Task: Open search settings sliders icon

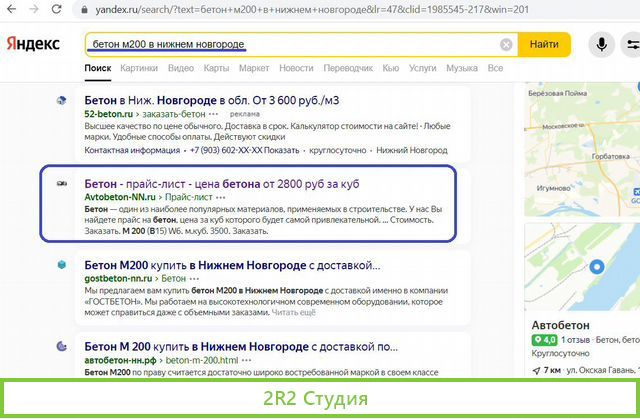Action: (x=632, y=45)
